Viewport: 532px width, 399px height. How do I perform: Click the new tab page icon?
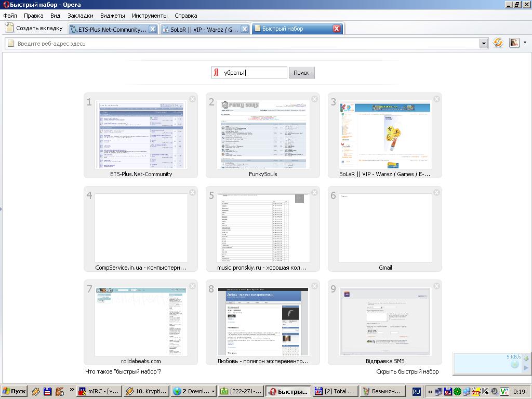pos(9,29)
